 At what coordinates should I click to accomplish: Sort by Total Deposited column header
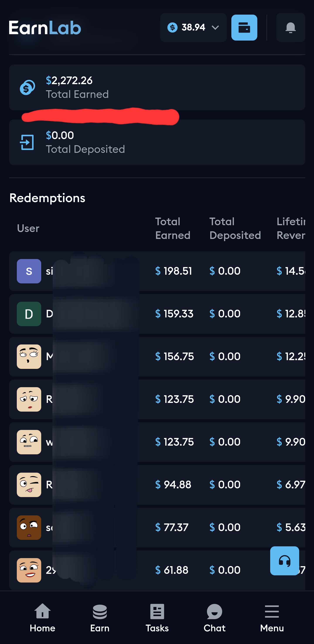click(x=235, y=228)
